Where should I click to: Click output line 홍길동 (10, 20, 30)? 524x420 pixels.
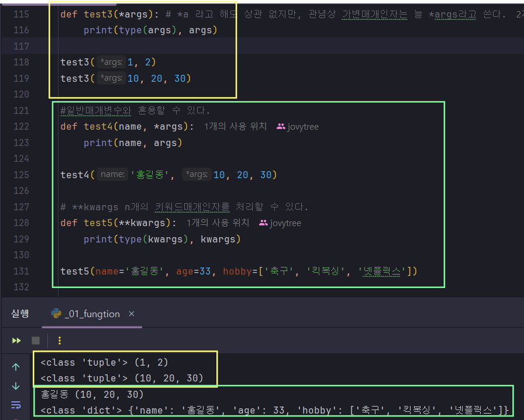tap(92, 394)
